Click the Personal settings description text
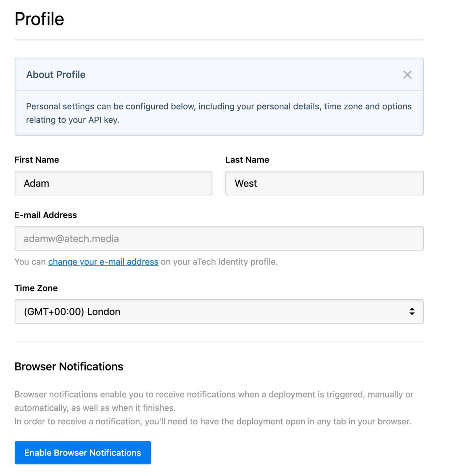The height and width of the screenshot is (476, 452). (219, 113)
